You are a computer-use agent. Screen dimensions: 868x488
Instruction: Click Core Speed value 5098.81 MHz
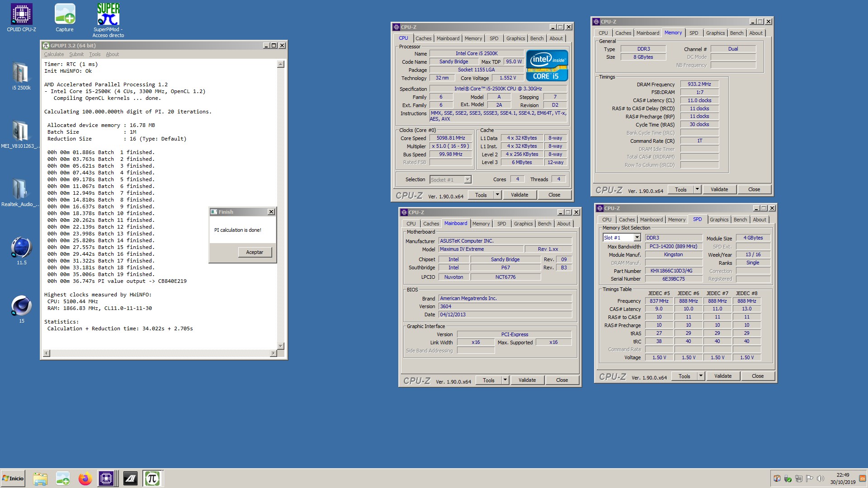click(451, 138)
